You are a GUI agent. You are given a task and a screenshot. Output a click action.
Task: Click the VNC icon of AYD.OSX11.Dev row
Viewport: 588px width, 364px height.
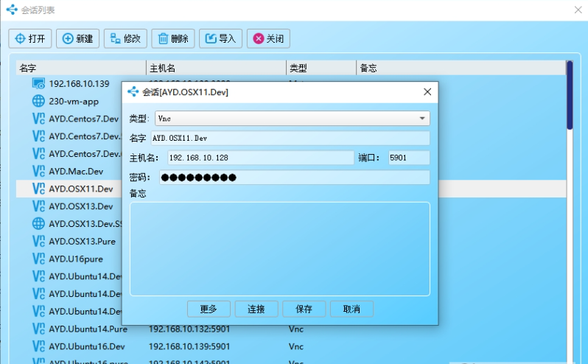38,189
